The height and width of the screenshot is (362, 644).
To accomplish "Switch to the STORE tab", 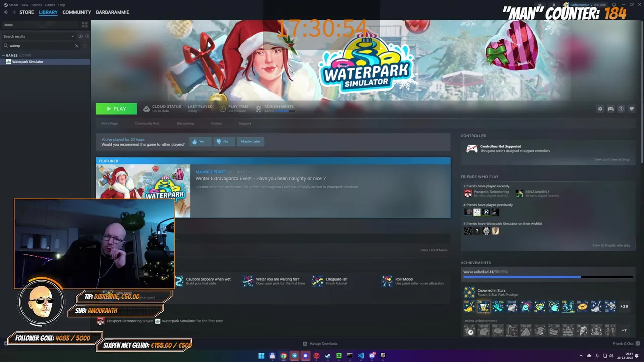I will (x=27, y=12).
